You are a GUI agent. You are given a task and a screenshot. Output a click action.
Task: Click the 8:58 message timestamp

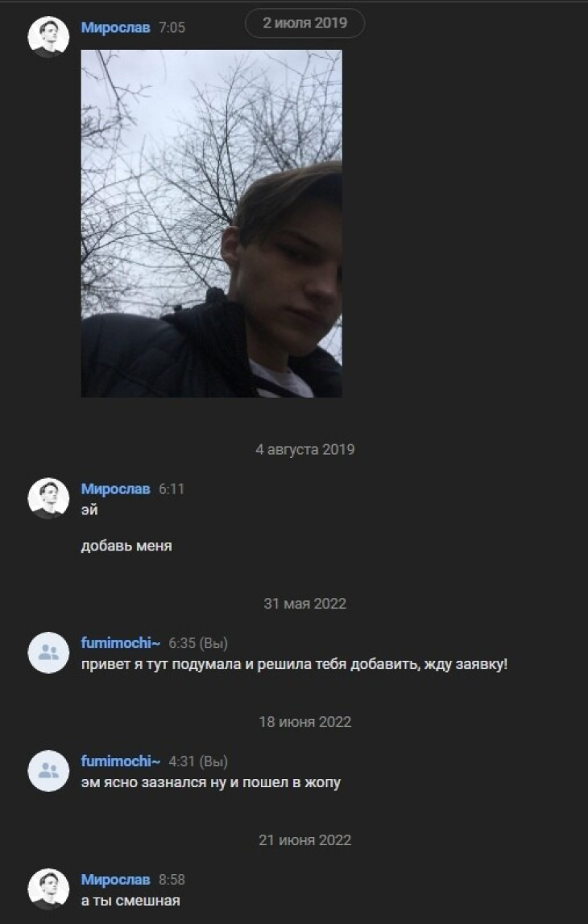172,880
